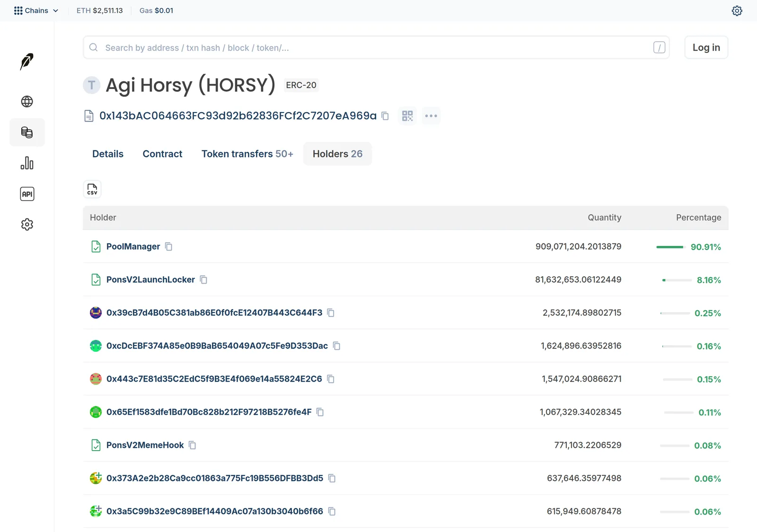Viewport: 757px width, 532px height.
Task: Open holder 0x3a5C99b32e9C89BEf14409Ac07a130b3040b6f66
Action: point(215,511)
